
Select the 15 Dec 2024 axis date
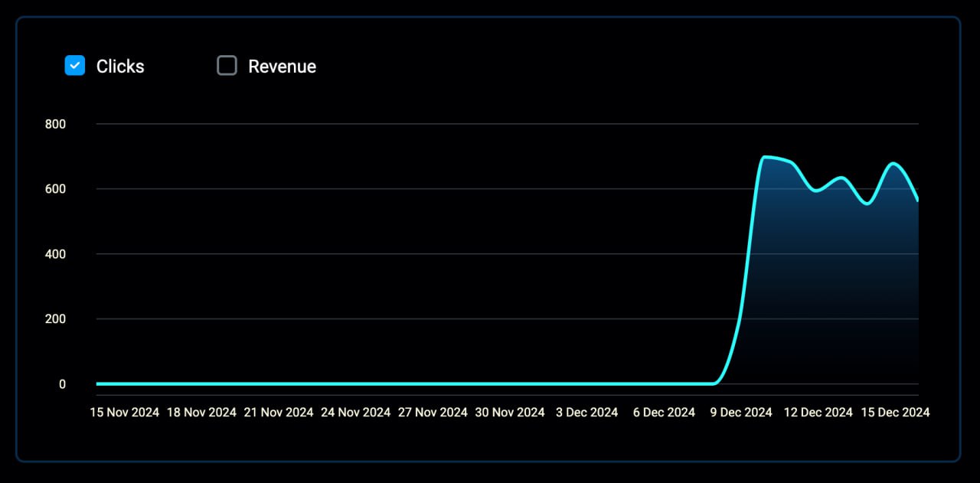pyautogui.click(x=895, y=413)
